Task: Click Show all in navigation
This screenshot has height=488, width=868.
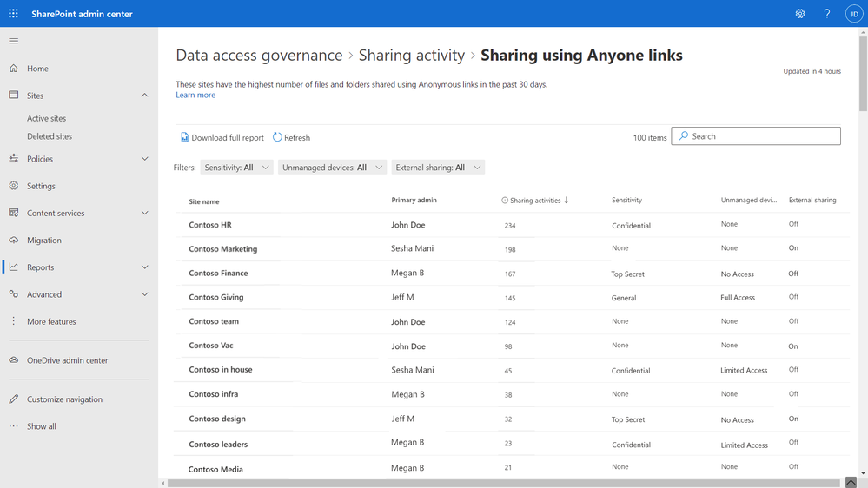Action: (x=42, y=426)
